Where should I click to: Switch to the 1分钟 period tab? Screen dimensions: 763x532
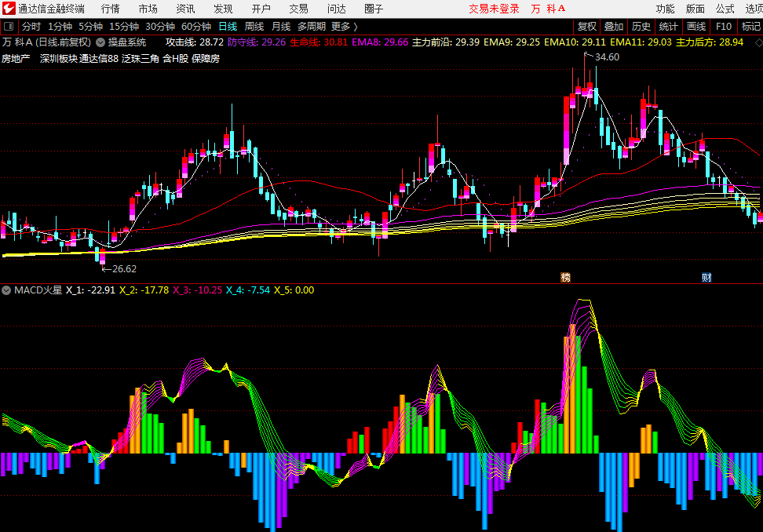click(x=60, y=26)
